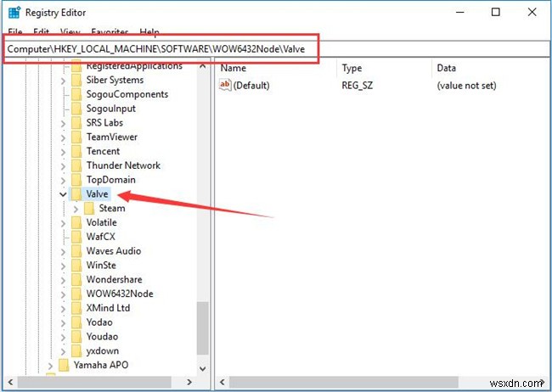Expand the Wondershare key arrow
Screen dimensions: 552x392
(x=63, y=280)
